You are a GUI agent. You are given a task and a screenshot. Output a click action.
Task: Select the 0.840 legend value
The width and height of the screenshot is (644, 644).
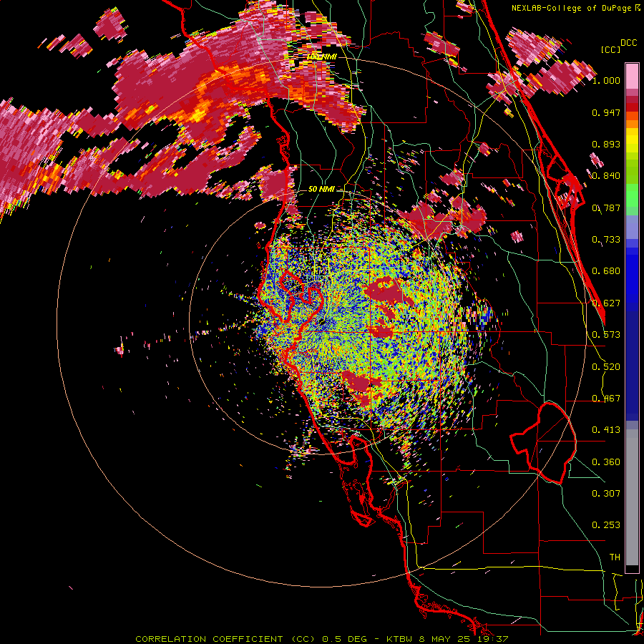606,176
